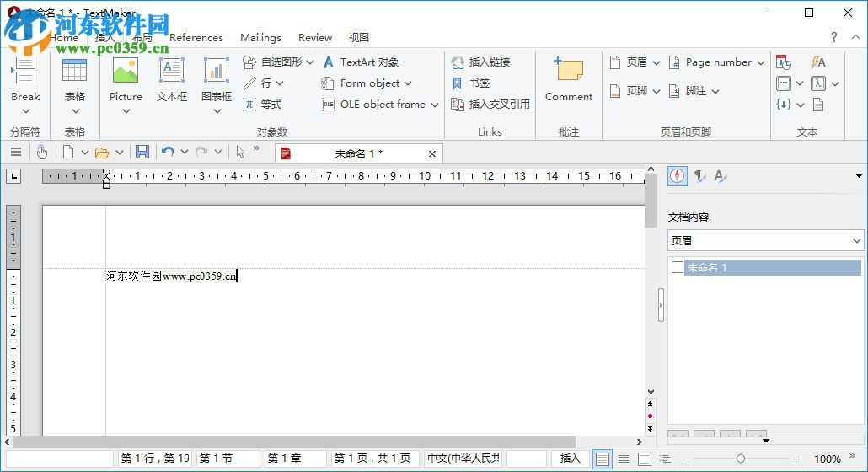The width and height of the screenshot is (868, 472).
Task: Switch to outline view icon
Action: (x=666, y=459)
